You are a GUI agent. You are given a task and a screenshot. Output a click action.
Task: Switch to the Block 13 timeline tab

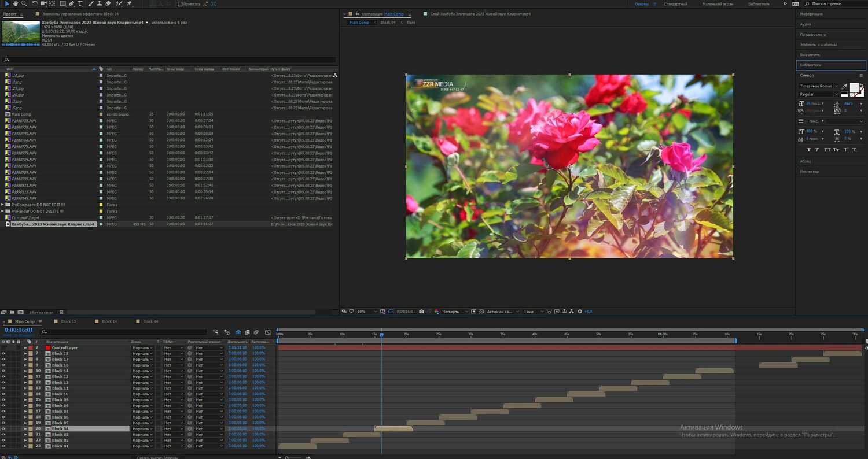coord(68,321)
